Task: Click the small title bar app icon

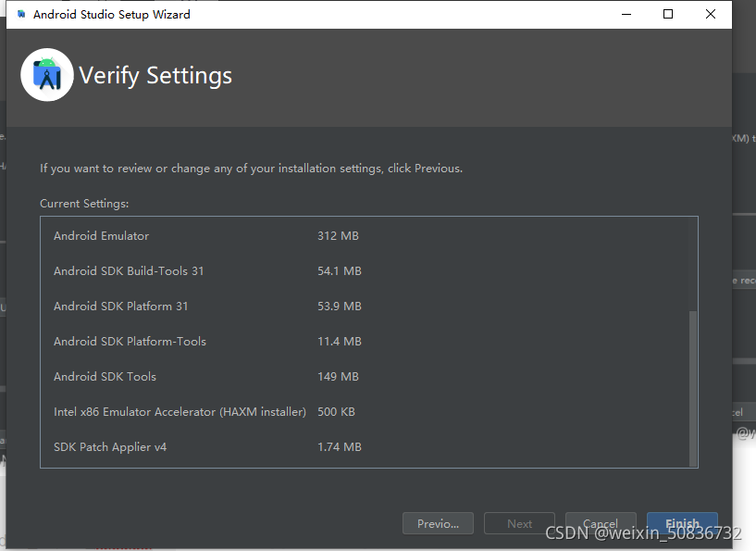Action: coord(21,14)
